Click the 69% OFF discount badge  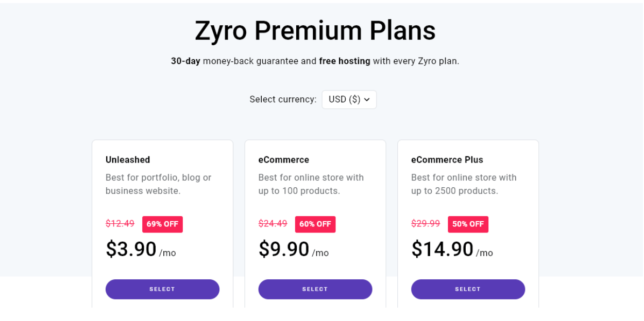pyautogui.click(x=162, y=224)
